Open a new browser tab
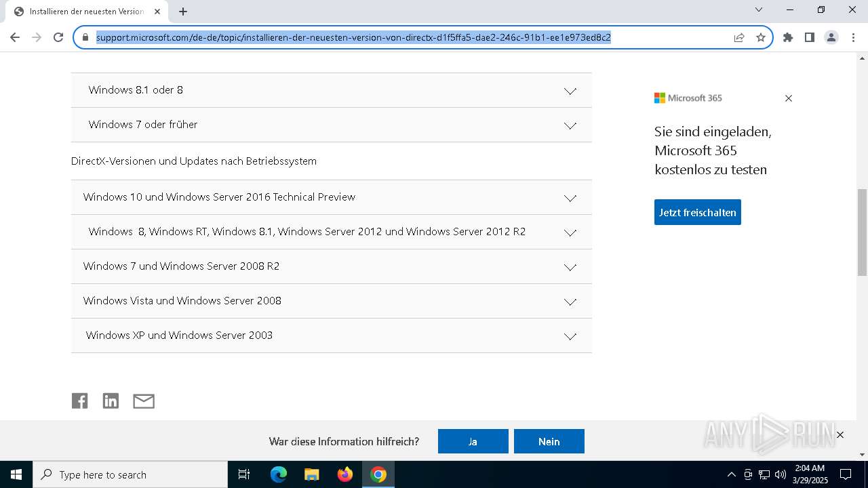This screenshot has height=488, width=868. point(183,12)
